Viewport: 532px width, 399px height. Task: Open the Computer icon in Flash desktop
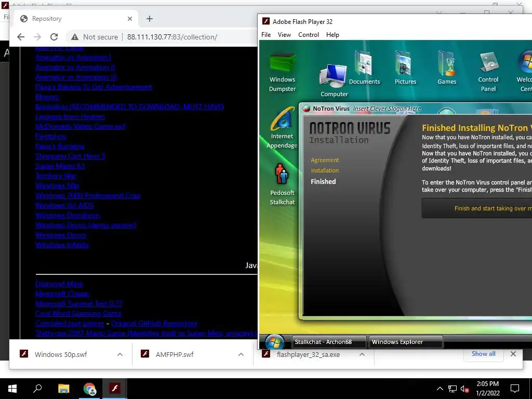pyautogui.click(x=334, y=81)
